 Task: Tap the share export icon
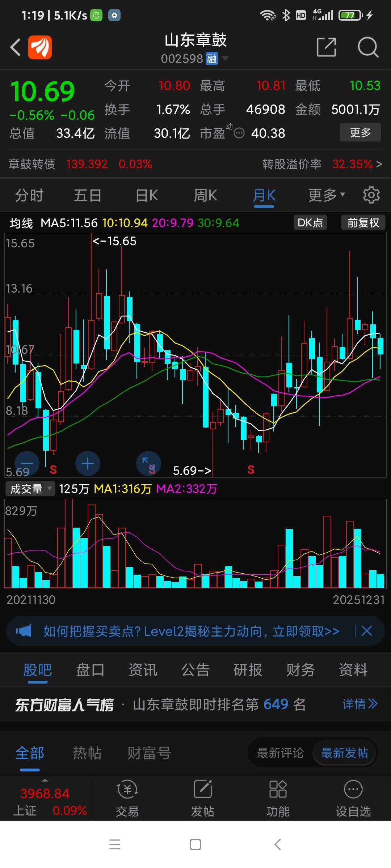tap(326, 47)
